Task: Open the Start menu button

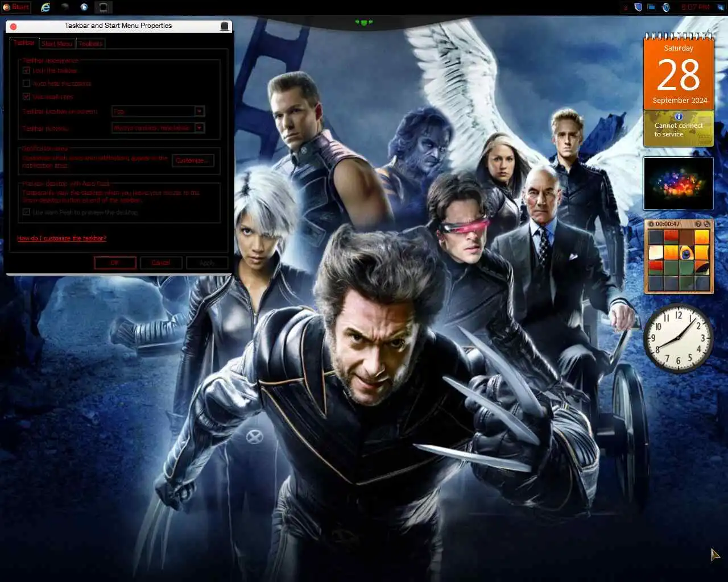Action: pos(16,7)
